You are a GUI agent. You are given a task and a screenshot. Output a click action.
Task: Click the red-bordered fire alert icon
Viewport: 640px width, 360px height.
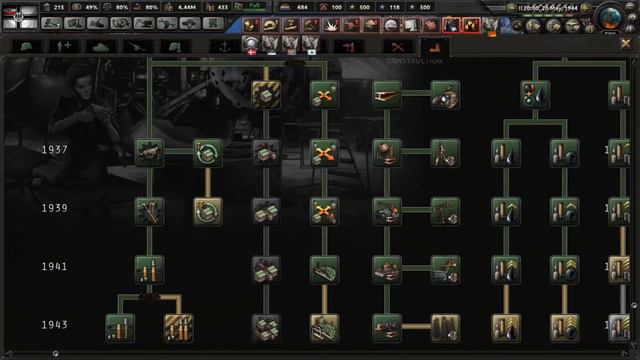coord(471,25)
